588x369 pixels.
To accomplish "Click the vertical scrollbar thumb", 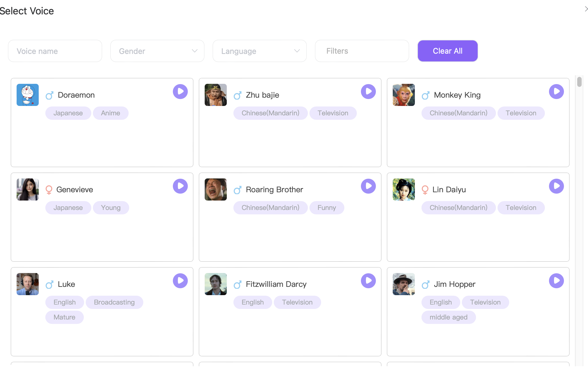I will click(x=579, y=82).
